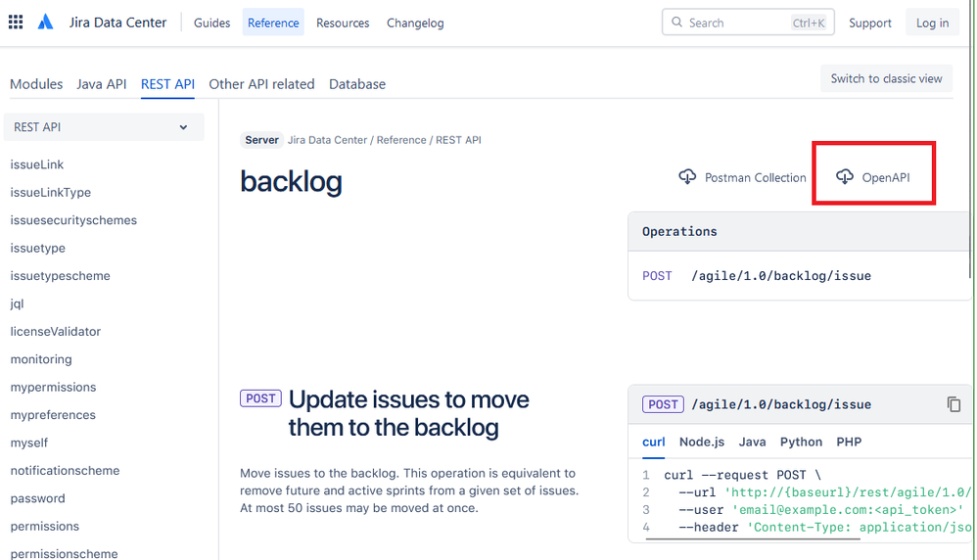Focus the Search input field
The height and width of the screenshot is (560, 977).
coord(748,23)
